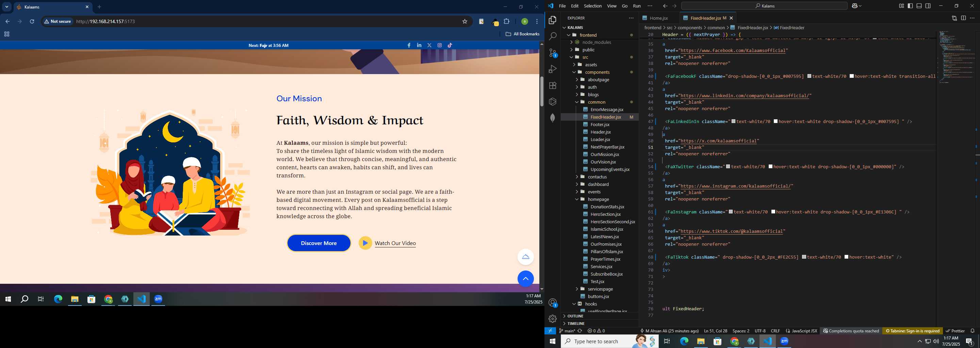Close the FixedHeader.jsx tab
This screenshot has width=980, height=348.
click(731, 18)
